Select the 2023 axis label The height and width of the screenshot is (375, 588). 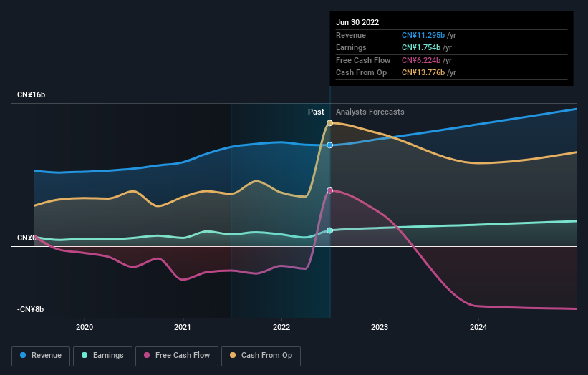click(x=380, y=327)
